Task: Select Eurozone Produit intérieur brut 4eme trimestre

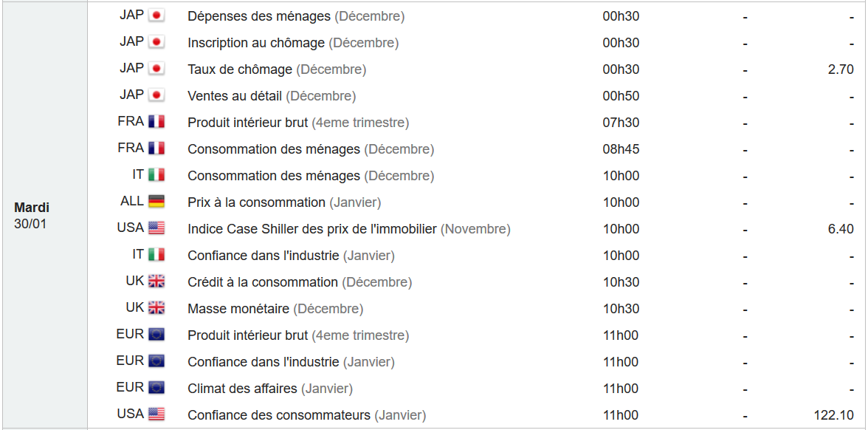Action: (x=298, y=335)
